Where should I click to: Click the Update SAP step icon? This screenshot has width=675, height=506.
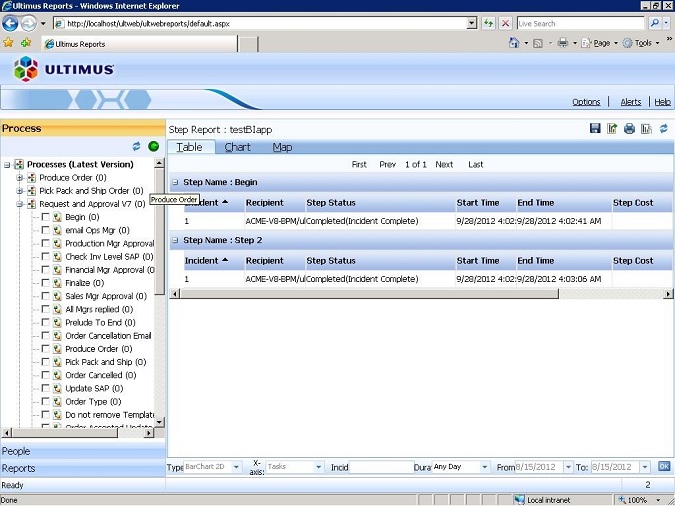coord(57,388)
